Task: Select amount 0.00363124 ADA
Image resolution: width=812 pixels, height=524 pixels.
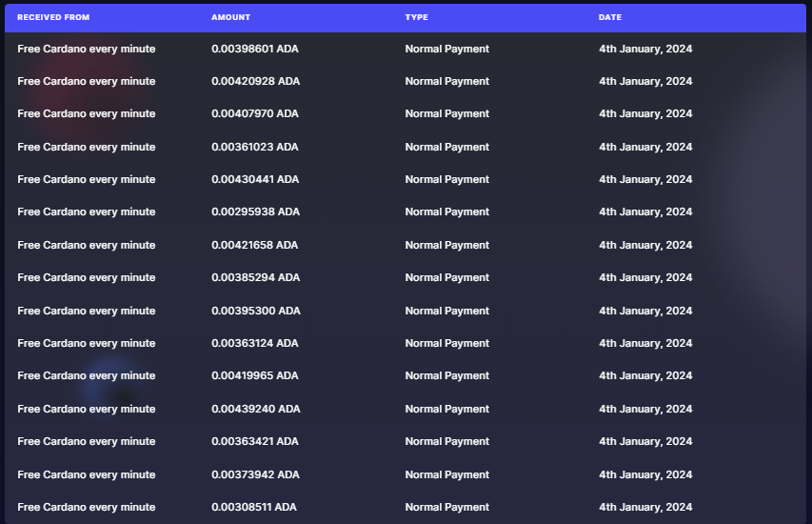Action: click(255, 343)
